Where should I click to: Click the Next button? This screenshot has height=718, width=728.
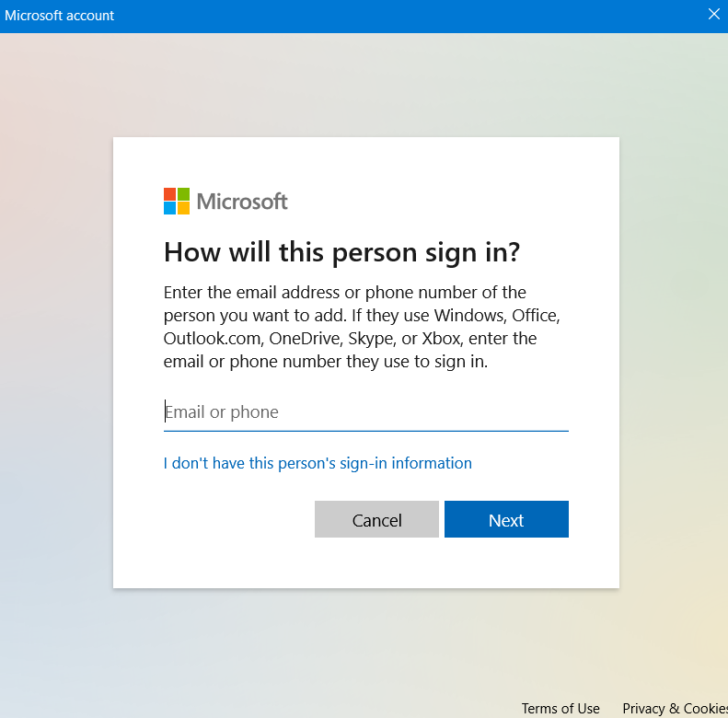click(x=506, y=519)
